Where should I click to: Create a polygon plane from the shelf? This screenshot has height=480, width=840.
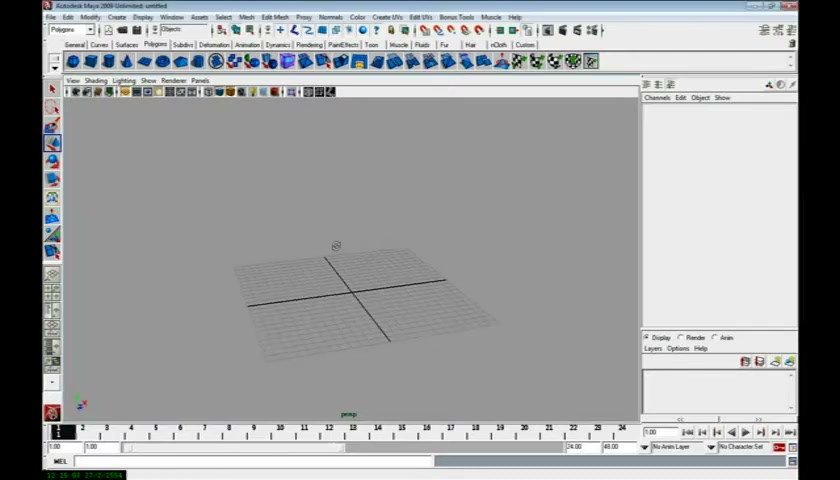145,62
